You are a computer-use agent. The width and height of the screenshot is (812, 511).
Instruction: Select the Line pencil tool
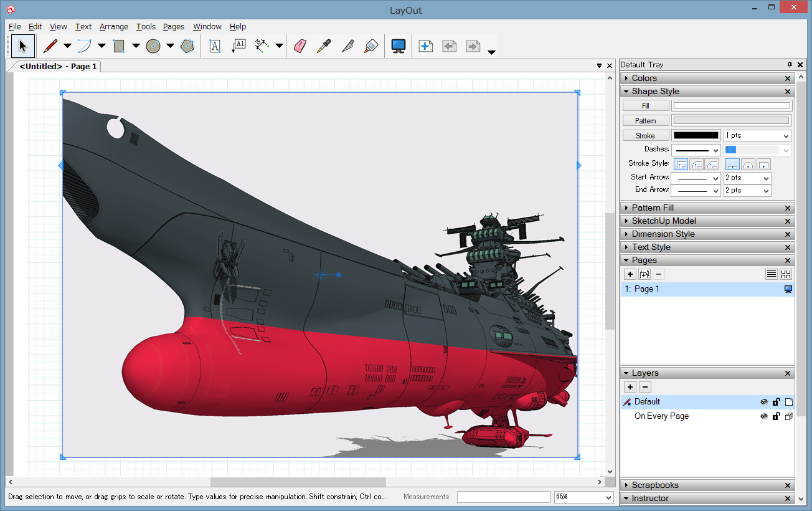pyautogui.click(x=50, y=46)
